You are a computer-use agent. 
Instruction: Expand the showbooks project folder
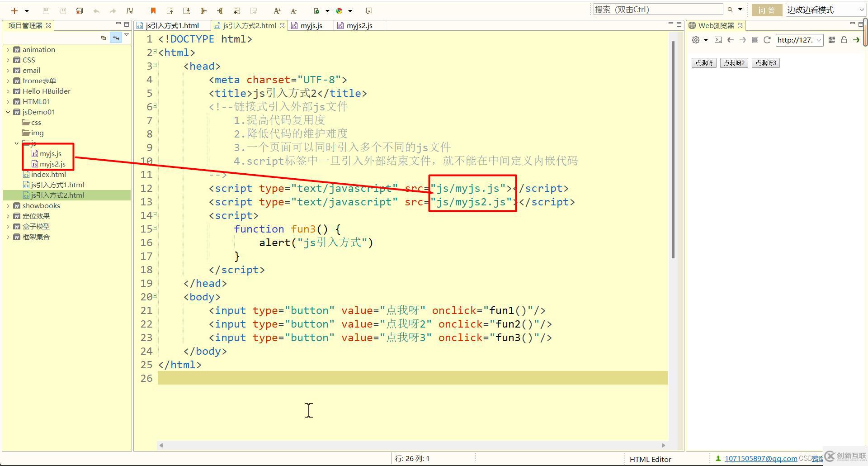[9, 205]
